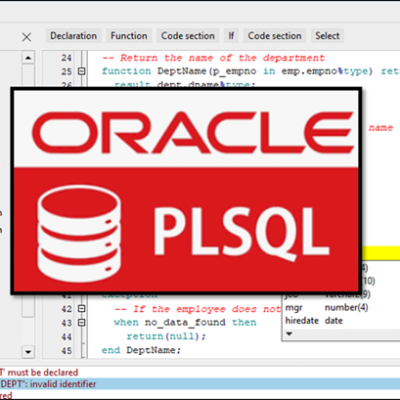Select the Select breadcrumb button
This screenshot has height=400, width=400.
coord(327,36)
